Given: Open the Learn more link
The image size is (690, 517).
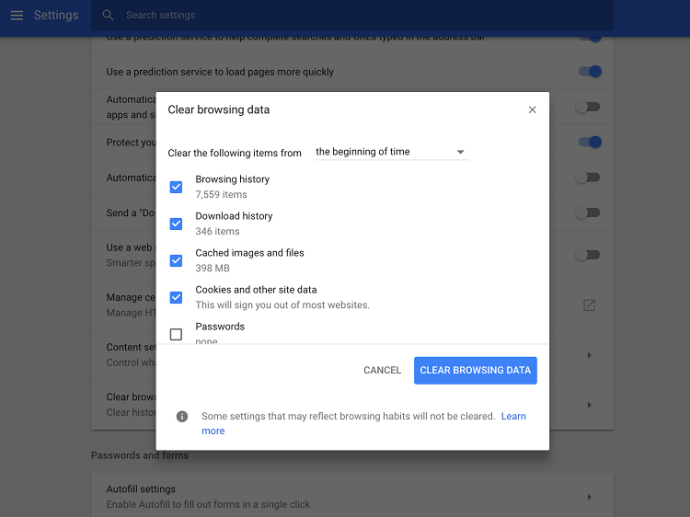Looking at the screenshot, I should [x=513, y=416].
